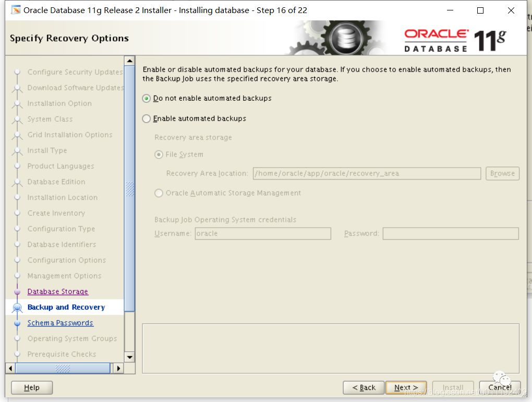This screenshot has height=402, width=532.
Task: Cancel the Oracle installation
Action: pos(500,387)
